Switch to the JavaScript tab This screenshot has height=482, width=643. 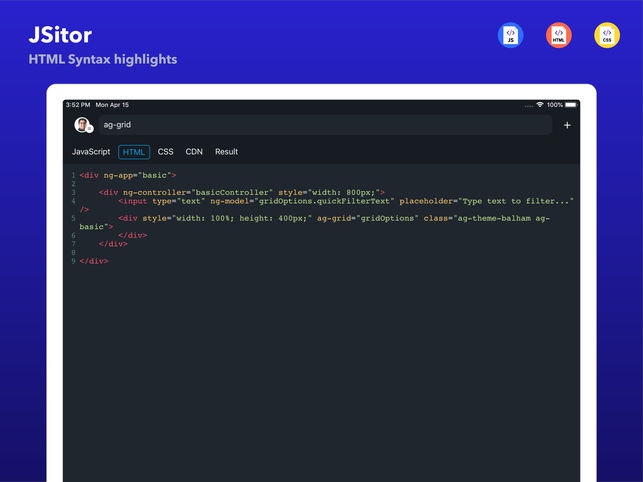tap(91, 152)
